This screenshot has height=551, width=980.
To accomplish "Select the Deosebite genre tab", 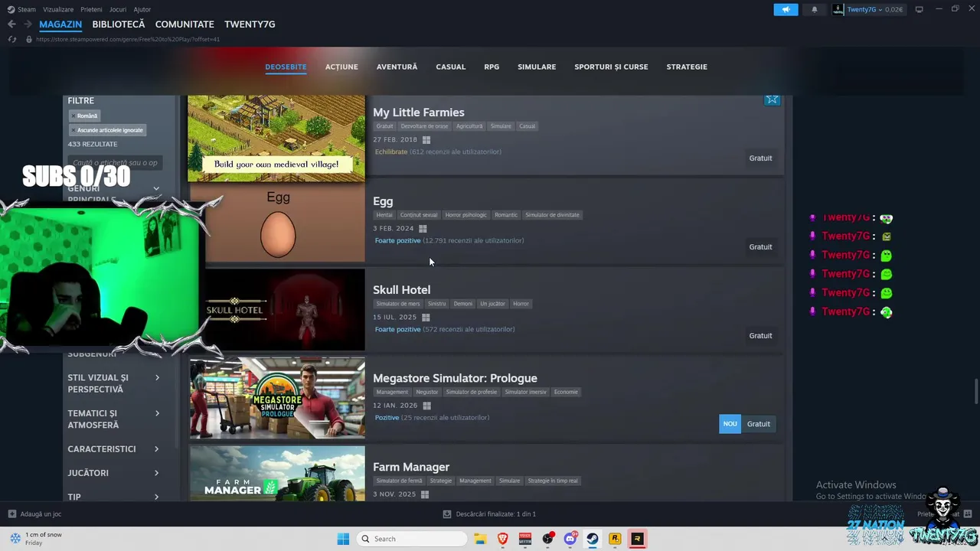I will (x=286, y=67).
